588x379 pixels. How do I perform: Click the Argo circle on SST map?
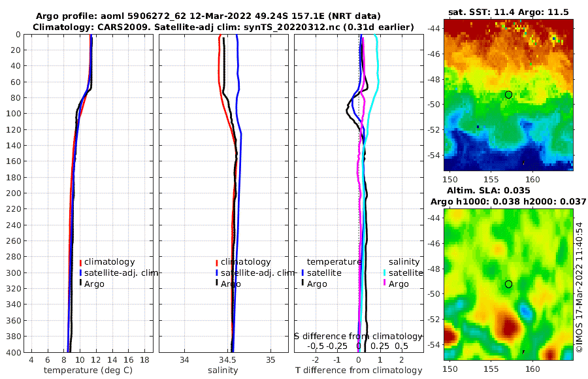[x=508, y=95]
